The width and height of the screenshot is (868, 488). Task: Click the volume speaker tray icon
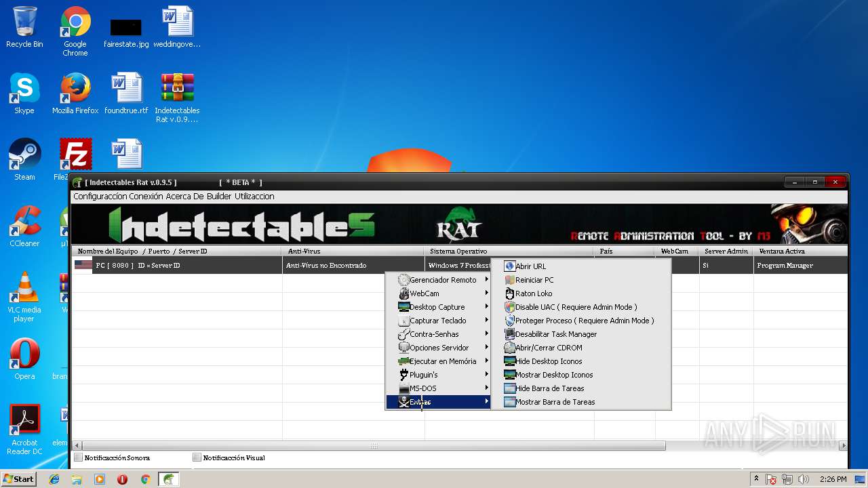(x=803, y=480)
